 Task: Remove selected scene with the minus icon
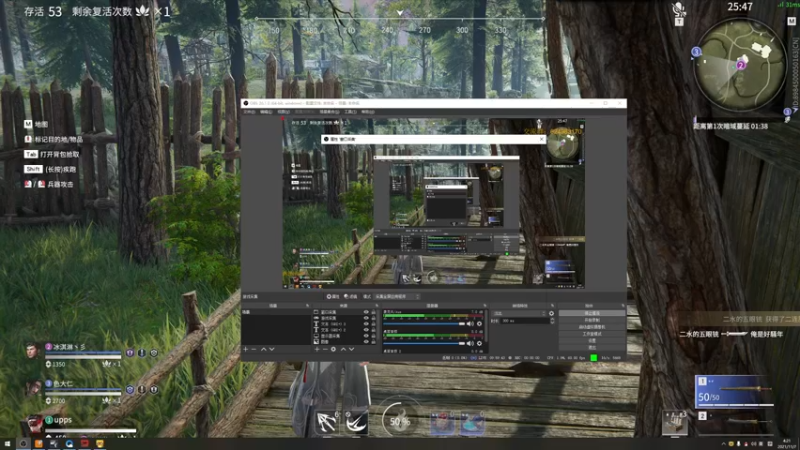[254, 349]
